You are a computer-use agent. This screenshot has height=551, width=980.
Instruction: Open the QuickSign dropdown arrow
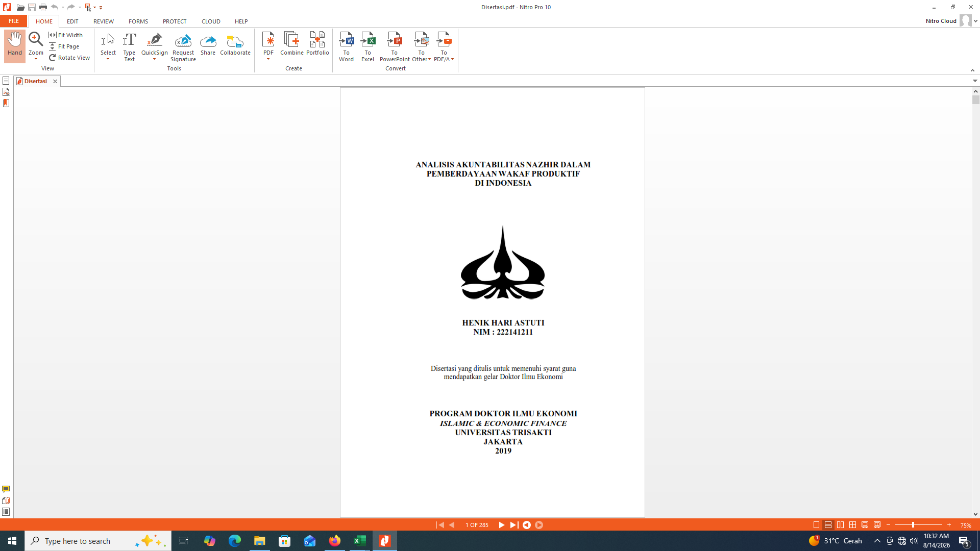point(155,59)
